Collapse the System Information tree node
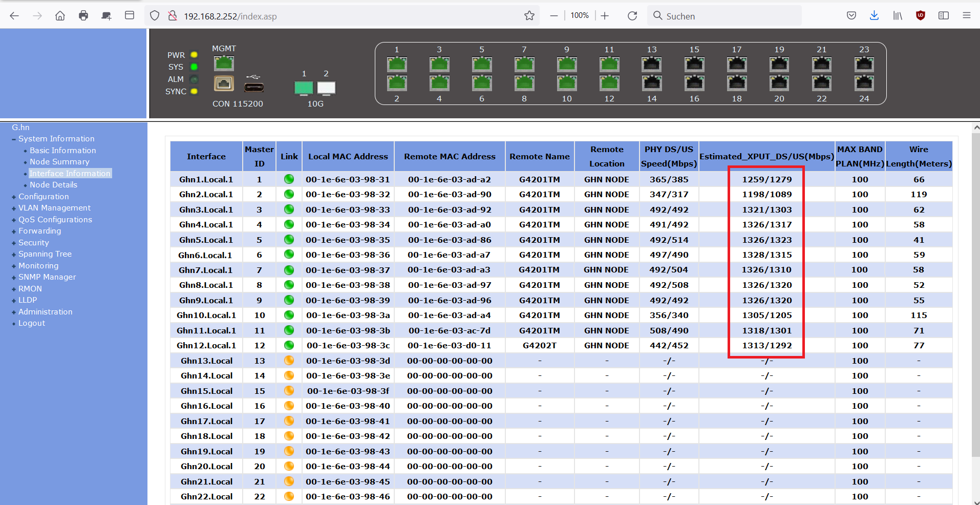 tap(14, 139)
